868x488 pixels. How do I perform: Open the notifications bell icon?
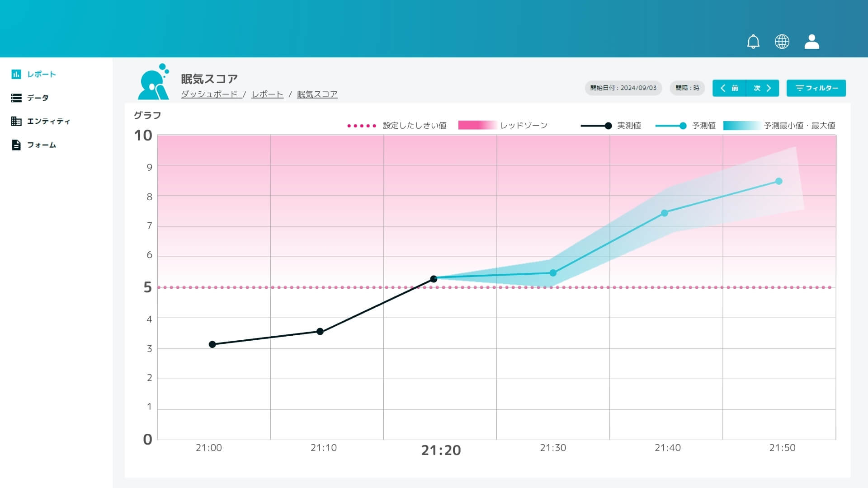(753, 42)
